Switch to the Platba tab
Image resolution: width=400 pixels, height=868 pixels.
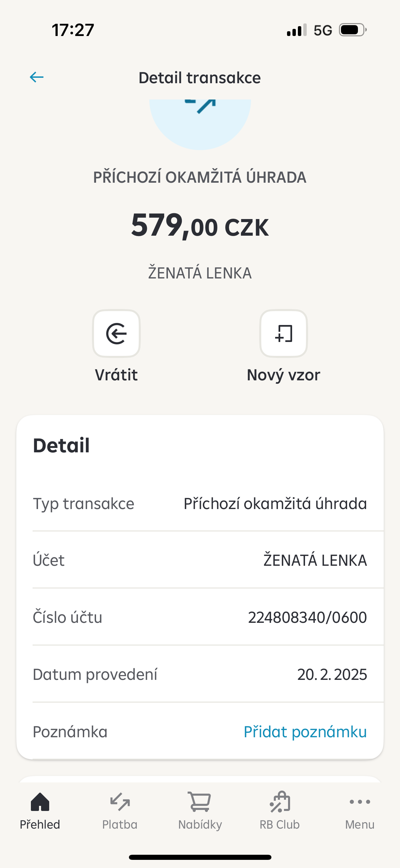(120, 824)
